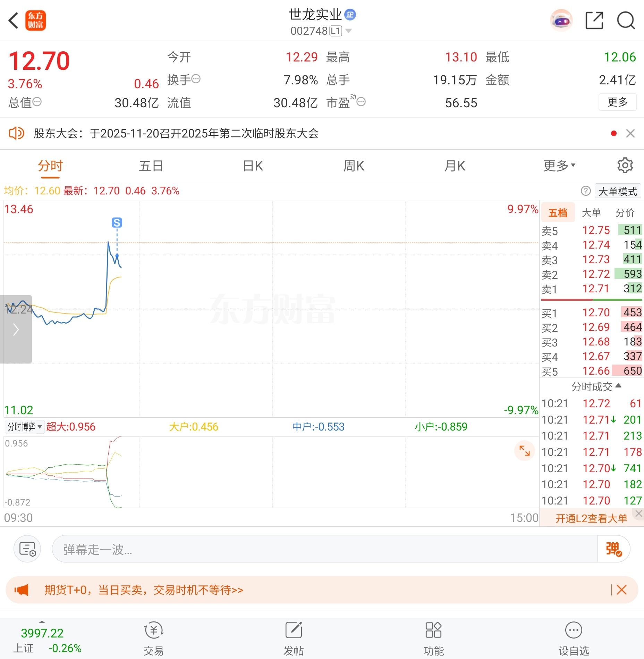Switch to the 周K tab
Viewport: 644px width, 659px height.
[x=354, y=166]
